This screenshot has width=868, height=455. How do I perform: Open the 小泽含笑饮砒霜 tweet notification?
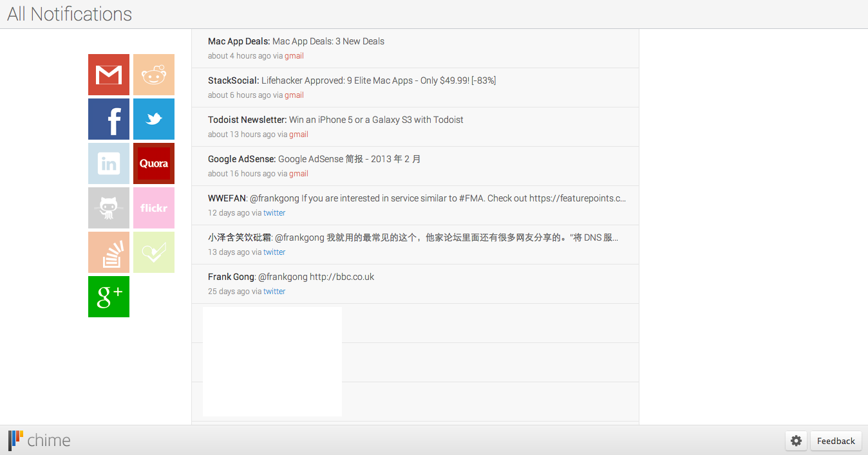pyautogui.click(x=415, y=245)
